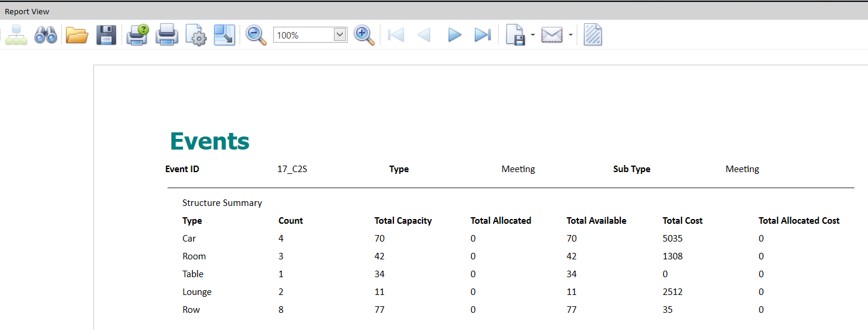Jump to the last page
868x330 pixels.
482,35
